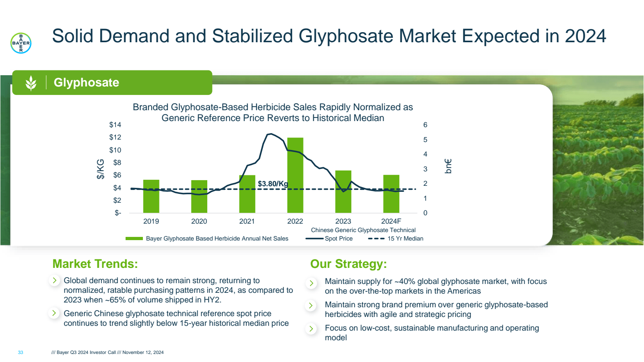Image resolution: width=644 pixels, height=362 pixels.
Task: Click the '$14' left axis tick
Action: tap(115, 125)
